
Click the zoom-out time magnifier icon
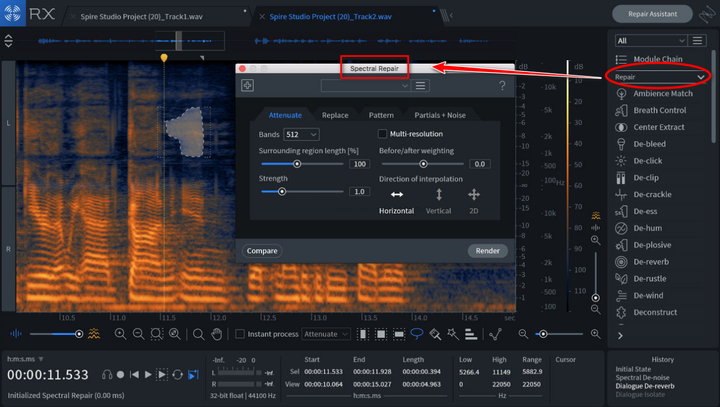(138, 334)
